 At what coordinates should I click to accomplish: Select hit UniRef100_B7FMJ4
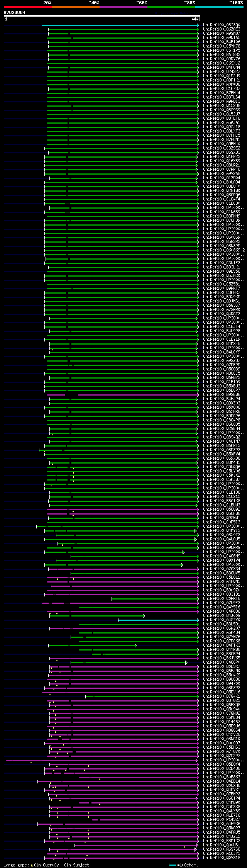(222, 93)
